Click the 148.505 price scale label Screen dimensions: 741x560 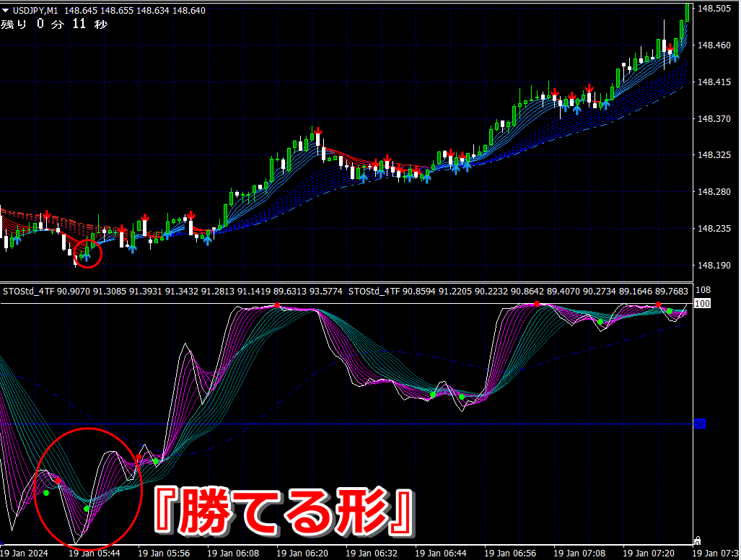click(x=714, y=9)
